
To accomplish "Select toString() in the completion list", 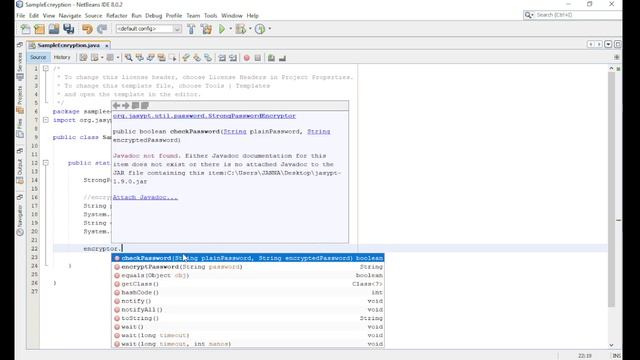I will tap(248, 318).
